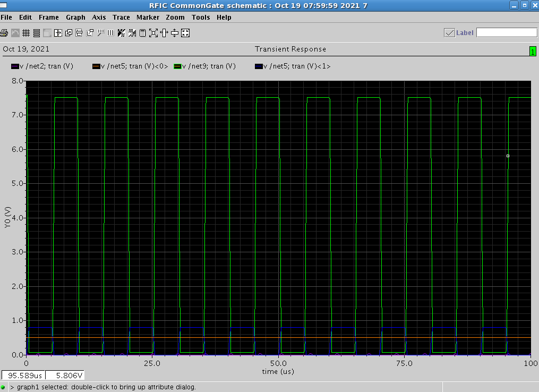Open the Frame menu
Image resolution: width=539 pixels, height=392 pixels.
49,17
